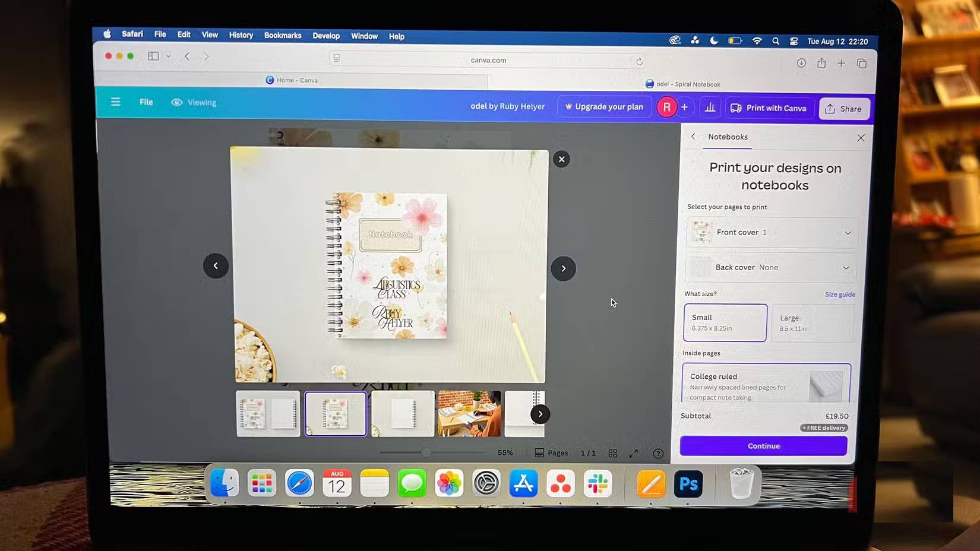Open help via the question mark icon
980x551 pixels.
point(658,454)
